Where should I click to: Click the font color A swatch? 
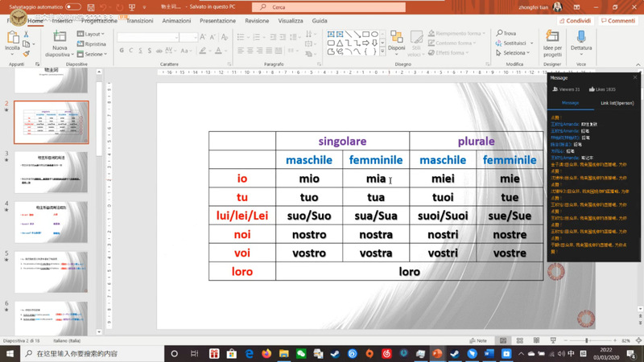218,51
